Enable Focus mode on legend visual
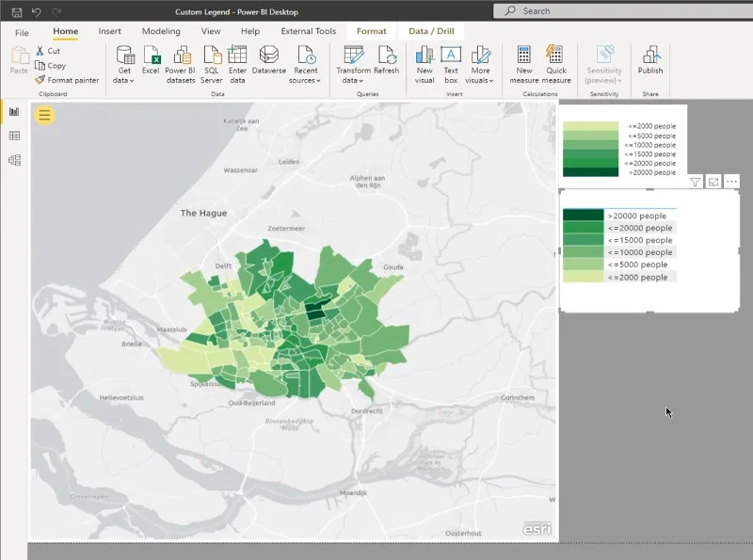This screenshot has height=560, width=753. click(x=713, y=182)
